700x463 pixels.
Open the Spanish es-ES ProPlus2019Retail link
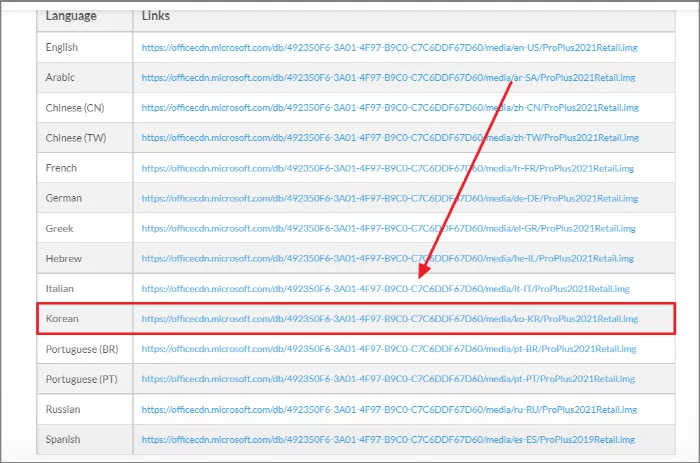pyautogui.click(x=388, y=440)
